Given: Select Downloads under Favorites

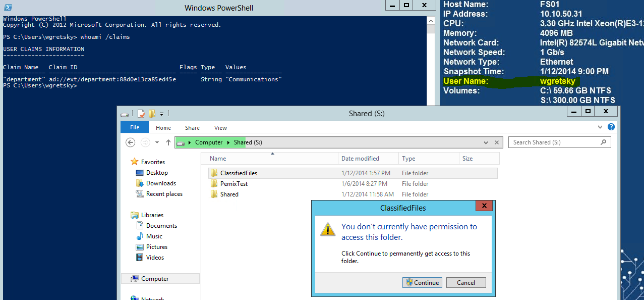Looking at the screenshot, I should [x=161, y=183].
